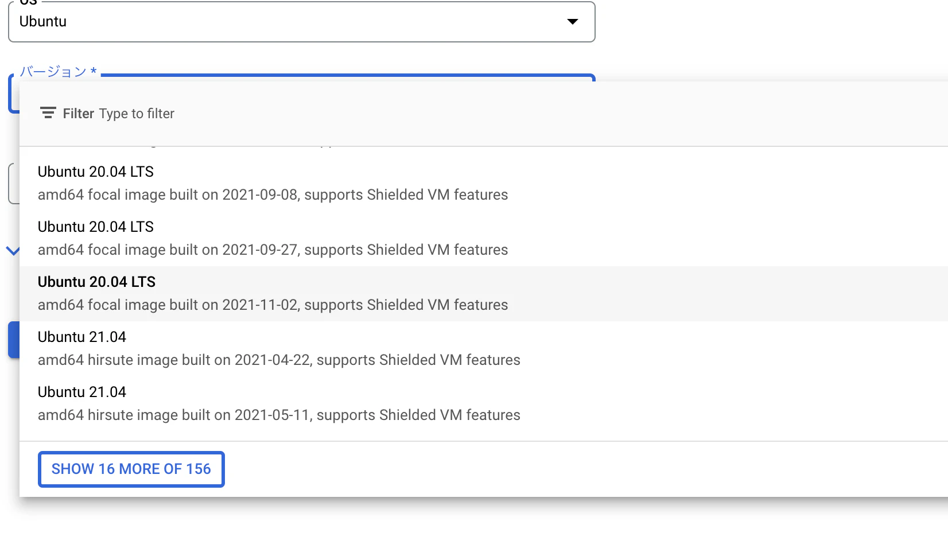Select Ubuntu 20.04 LTS built on 2021-09-08
This screenshot has height=560, width=948.
coord(484,183)
